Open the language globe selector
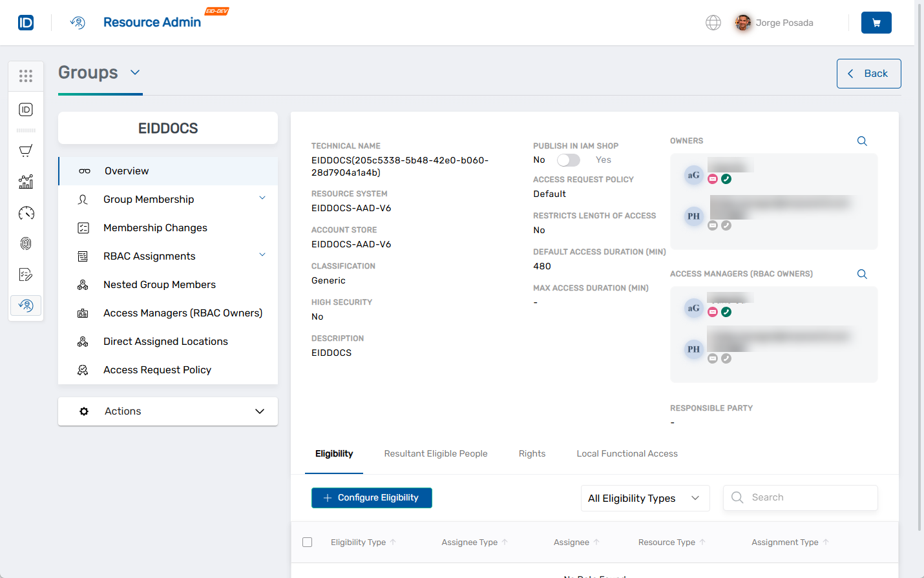The image size is (924, 578). point(713,22)
